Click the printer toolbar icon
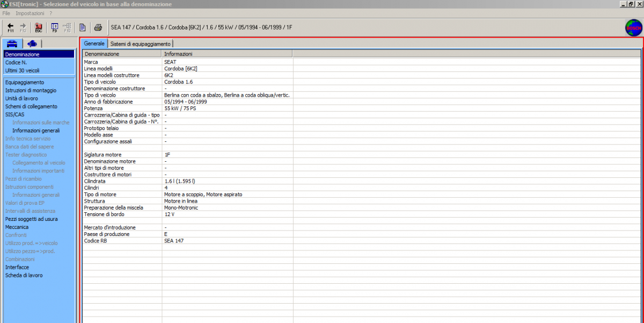 point(98,27)
